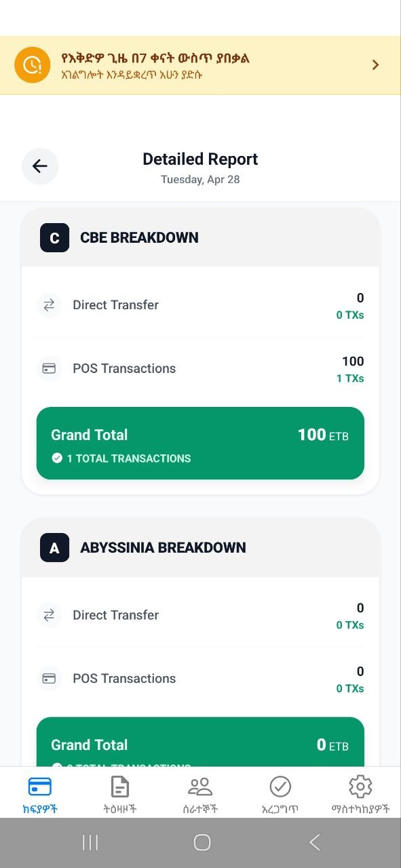Click the Direct Transfer arrows icon under CBE
This screenshot has width=401, height=868.
pyautogui.click(x=48, y=305)
